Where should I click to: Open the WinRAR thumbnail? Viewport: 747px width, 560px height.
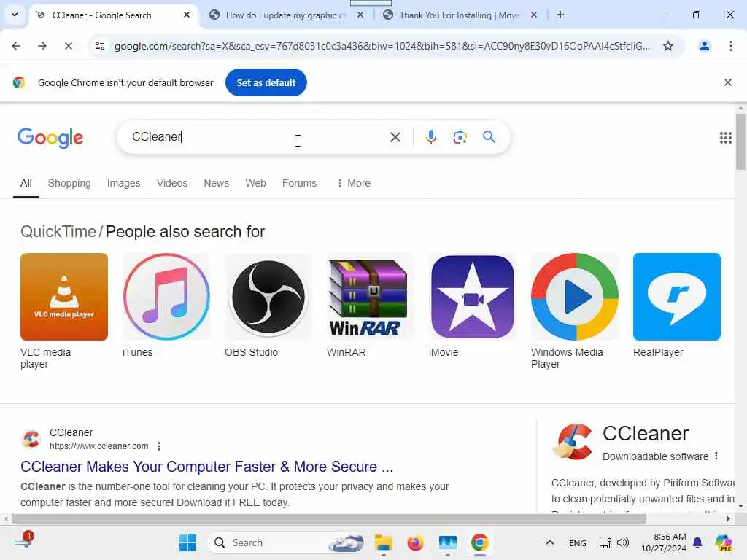tap(370, 296)
